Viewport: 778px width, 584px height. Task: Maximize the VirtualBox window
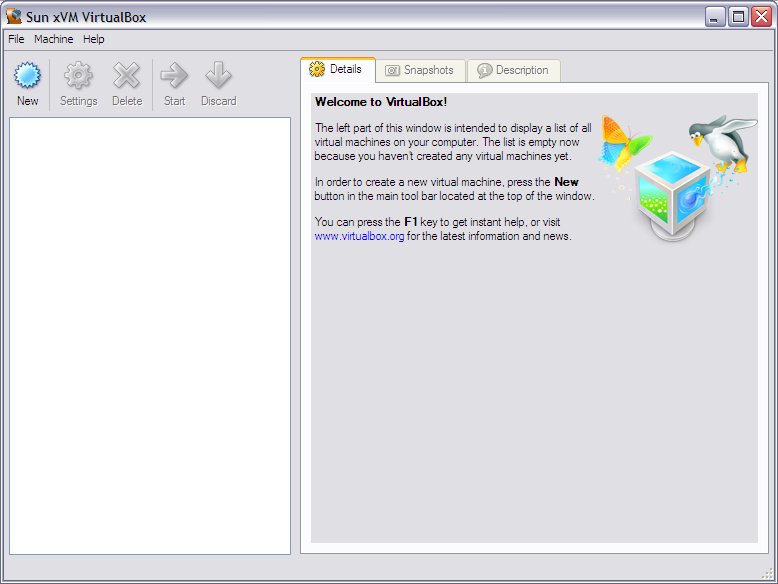tap(738, 17)
